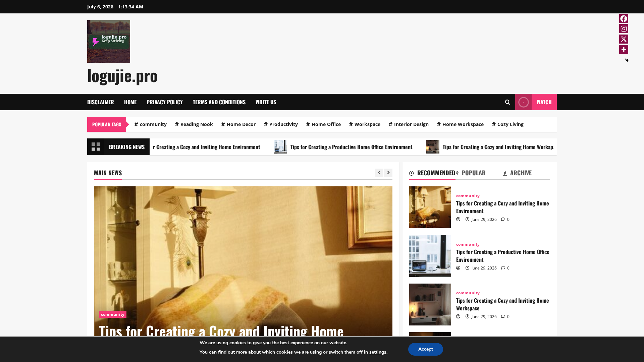
Task: Switch to the RECOMMENDED tab
Action: (x=432, y=173)
